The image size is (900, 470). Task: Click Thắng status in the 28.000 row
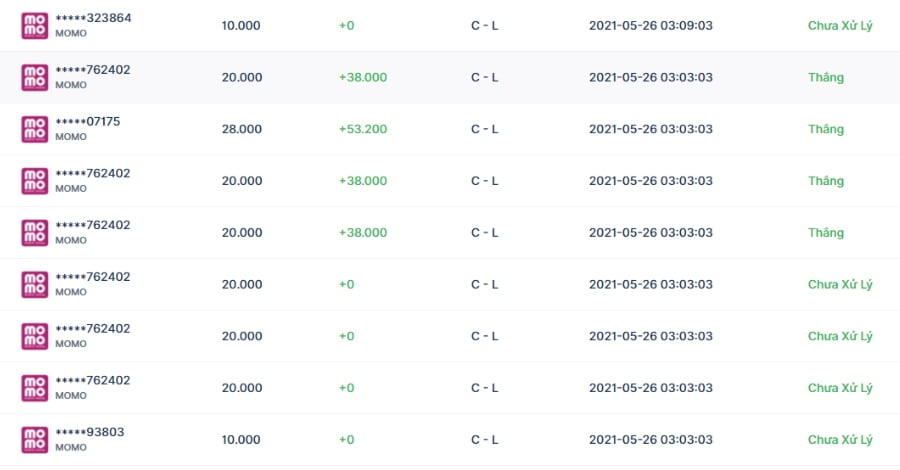tap(826, 129)
